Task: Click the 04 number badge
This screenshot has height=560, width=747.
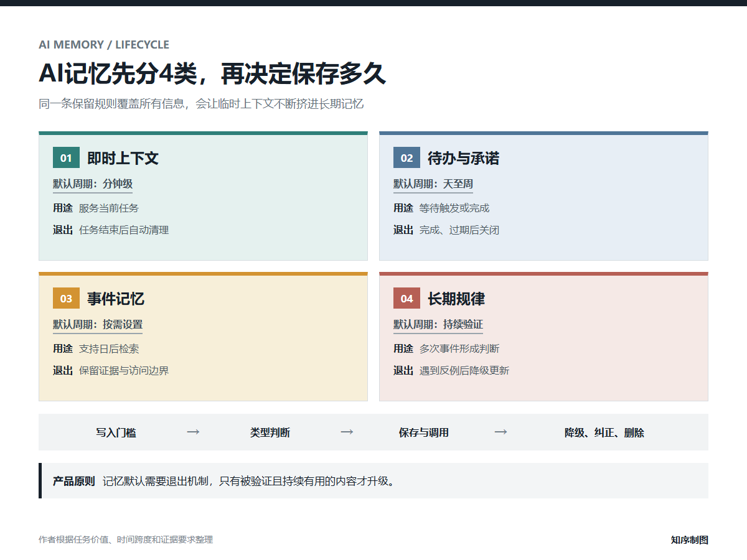Action: 406,299
